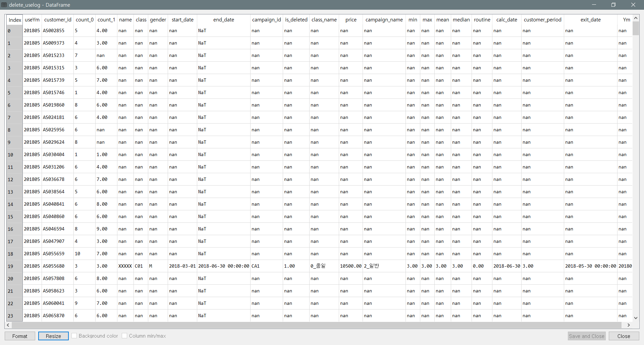Viewport: 644px width, 345px height.
Task: Click the class_name column header
Action: 324,20
